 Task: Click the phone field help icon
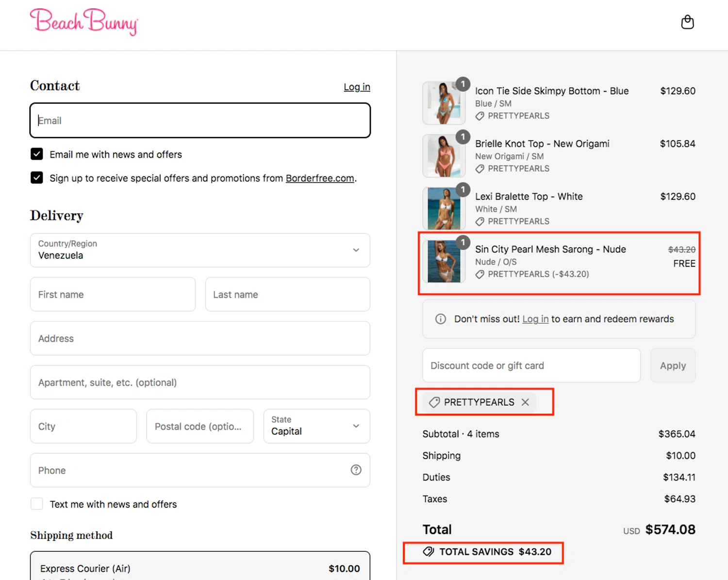click(x=356, y=470)
